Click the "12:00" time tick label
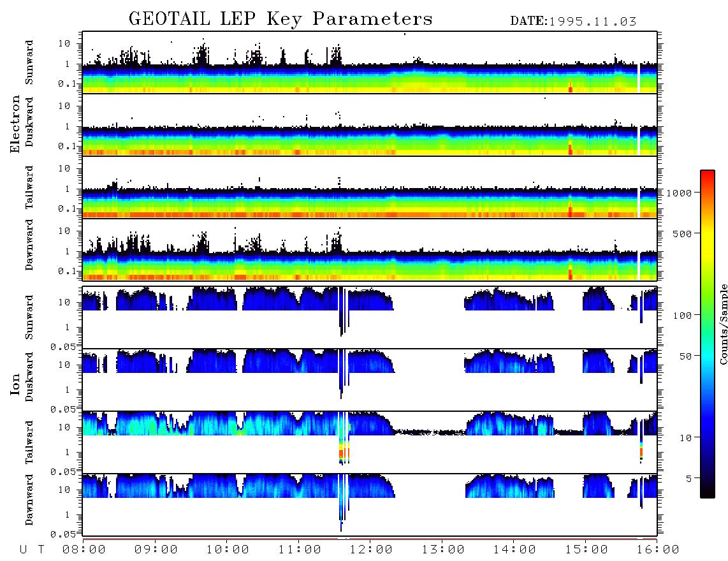 coord(371,550)
